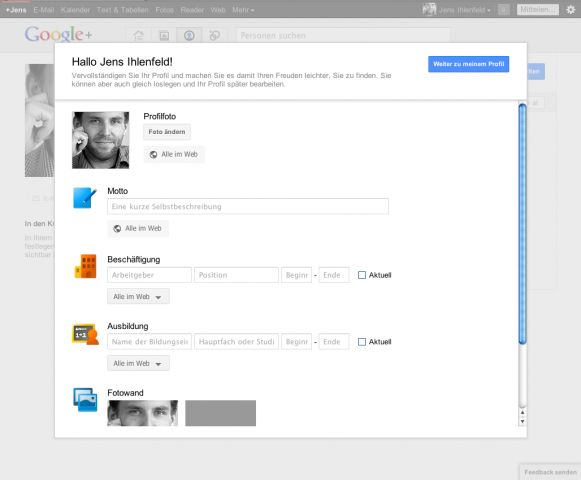Screen dimensions: 581x480
Task: Focus the Hauptfach oder Studiengang field
Action: coord(236,342)
